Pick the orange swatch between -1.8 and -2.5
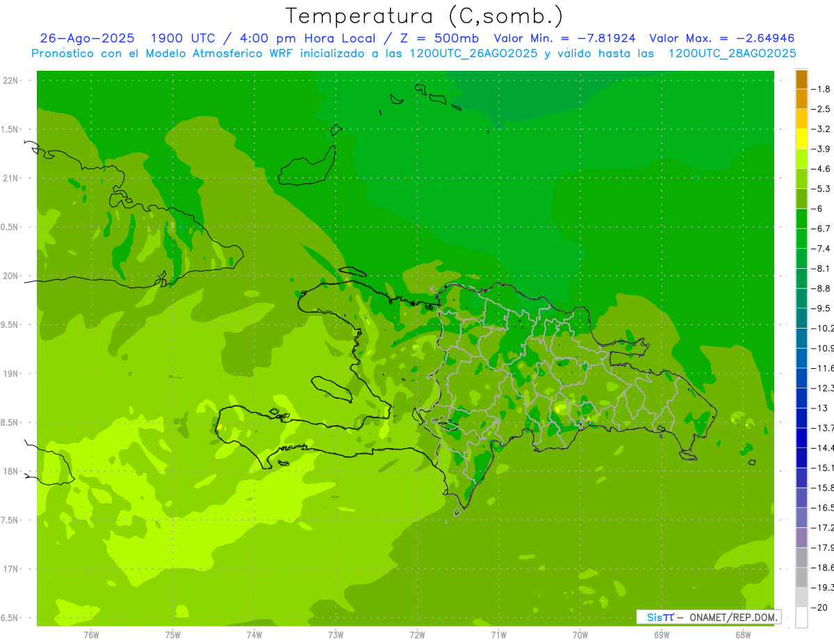The width and height of the screenshot is (834, 644). 801,99
